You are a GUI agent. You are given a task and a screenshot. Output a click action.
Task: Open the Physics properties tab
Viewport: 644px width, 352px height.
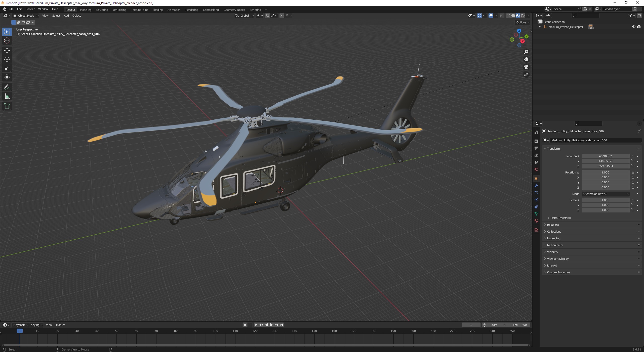point(536,200)
